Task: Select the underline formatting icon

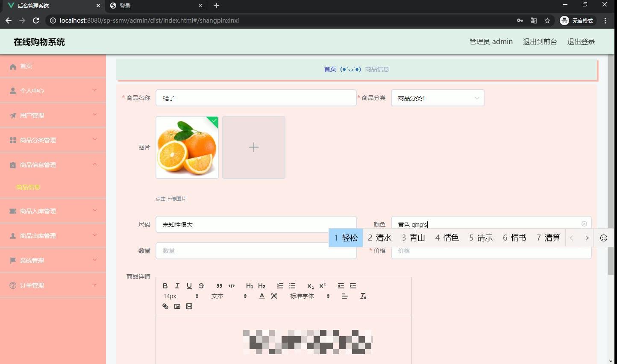Action: click(189, 286)
